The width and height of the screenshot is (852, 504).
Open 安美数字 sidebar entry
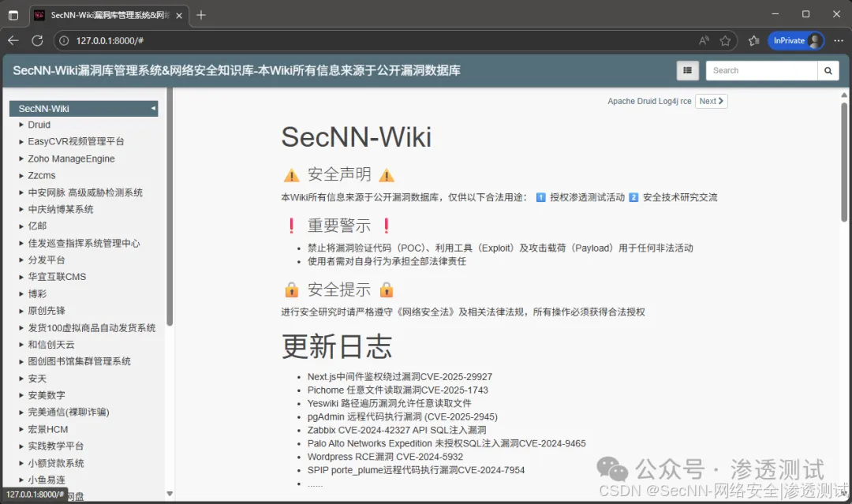(x=47, y=395)
